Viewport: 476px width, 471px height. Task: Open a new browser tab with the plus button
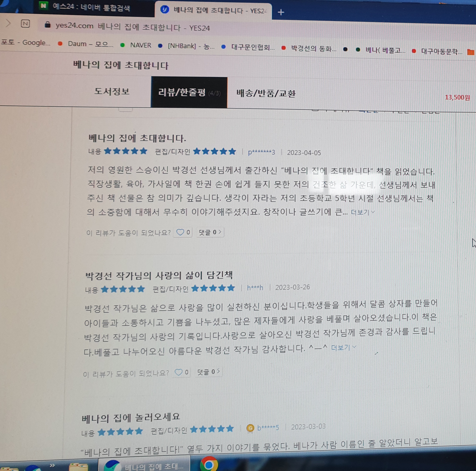(x=281, y=11)
